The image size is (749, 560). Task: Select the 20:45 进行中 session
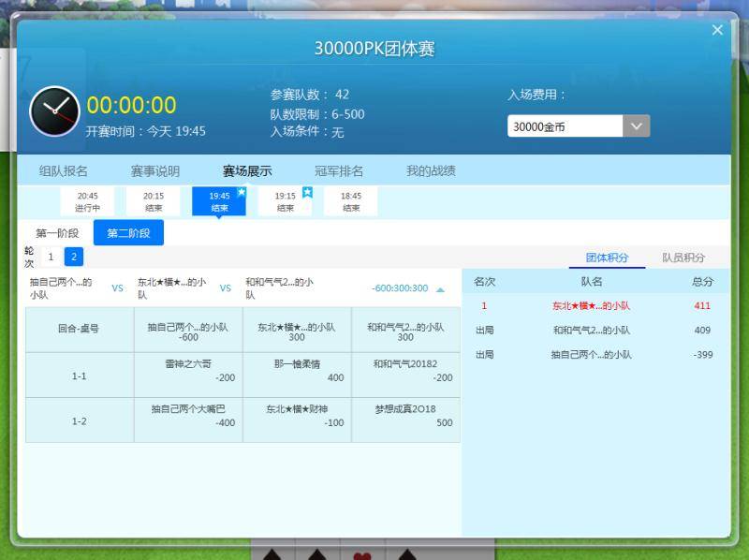pyautogui.click(x=89, y=200)
